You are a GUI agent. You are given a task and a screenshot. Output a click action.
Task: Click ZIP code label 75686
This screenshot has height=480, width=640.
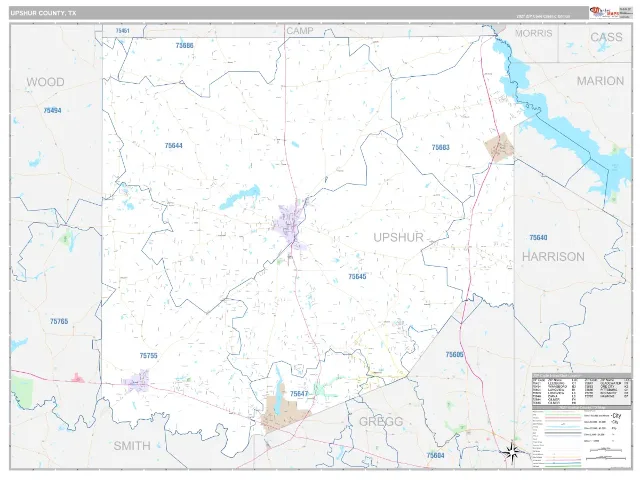pyautogui.click(x=184, y=46)
